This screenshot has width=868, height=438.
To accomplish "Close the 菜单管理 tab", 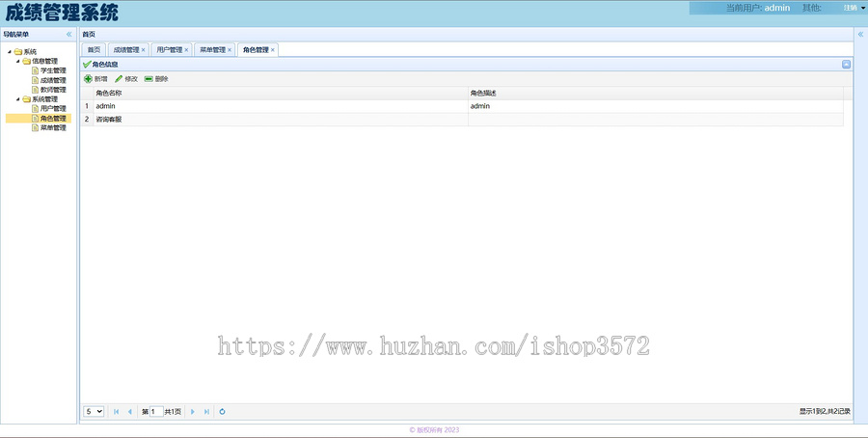I will click(230, 50).
